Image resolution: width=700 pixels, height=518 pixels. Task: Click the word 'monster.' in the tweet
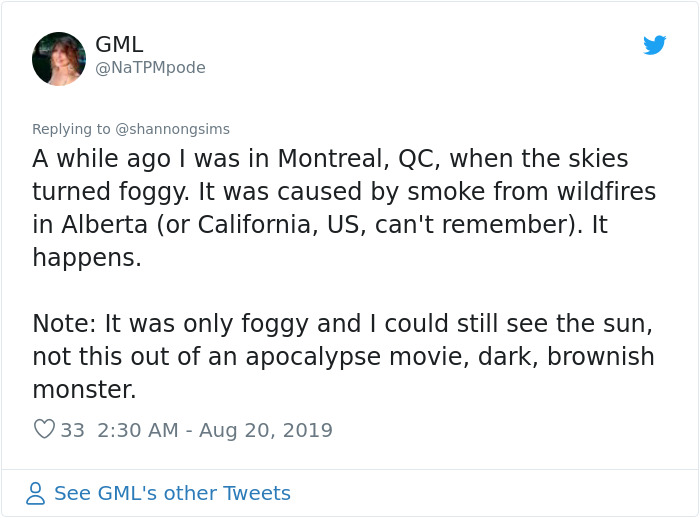tap(84, 389)
